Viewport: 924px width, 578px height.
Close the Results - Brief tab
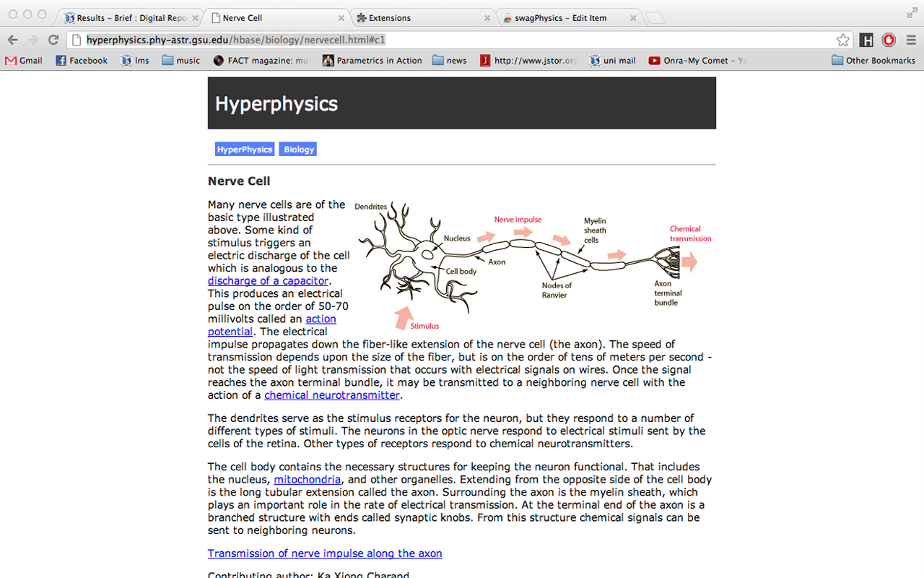click(x=196, y=18)
